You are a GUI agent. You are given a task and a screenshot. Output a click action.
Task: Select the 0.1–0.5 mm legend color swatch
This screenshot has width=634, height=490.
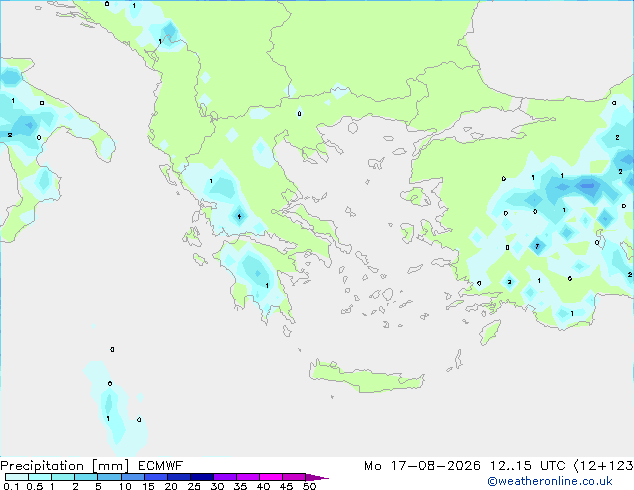point(17,477)
